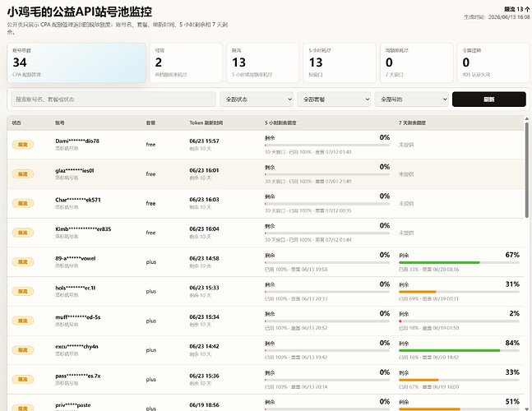Focus the account search input field
The height and width of the screenshot is (411, 532).
(x=113, y=99)
